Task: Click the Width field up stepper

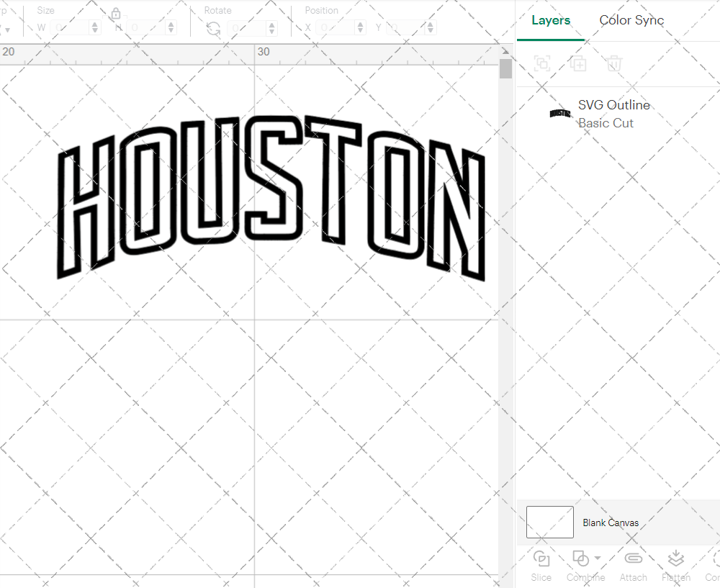Action: coord(94,23)
